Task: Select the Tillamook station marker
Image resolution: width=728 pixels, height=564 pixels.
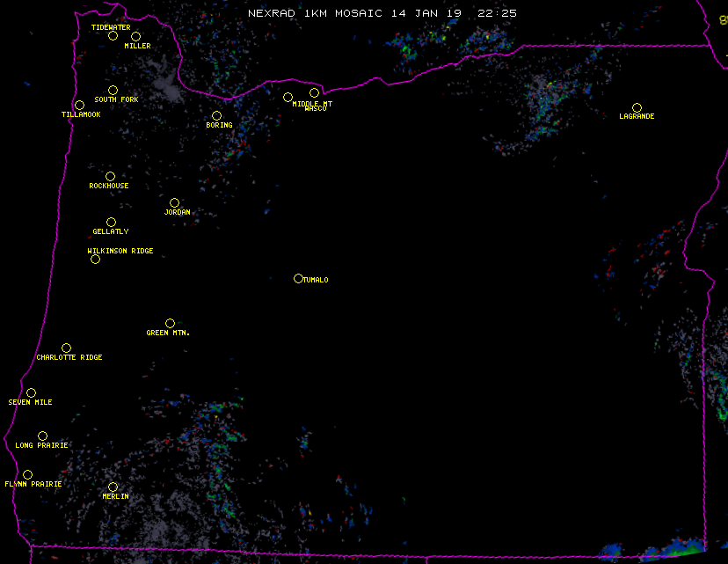Action: click(79, 106)
